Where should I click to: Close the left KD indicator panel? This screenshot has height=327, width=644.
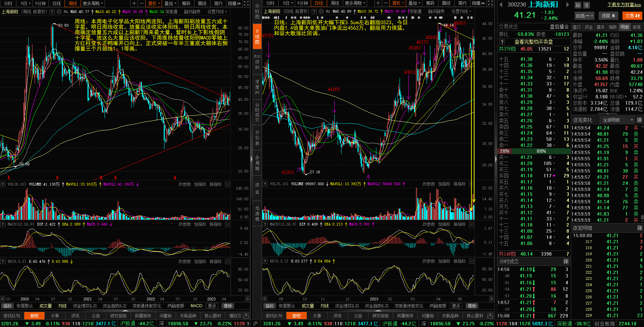[x=228, y=261]
